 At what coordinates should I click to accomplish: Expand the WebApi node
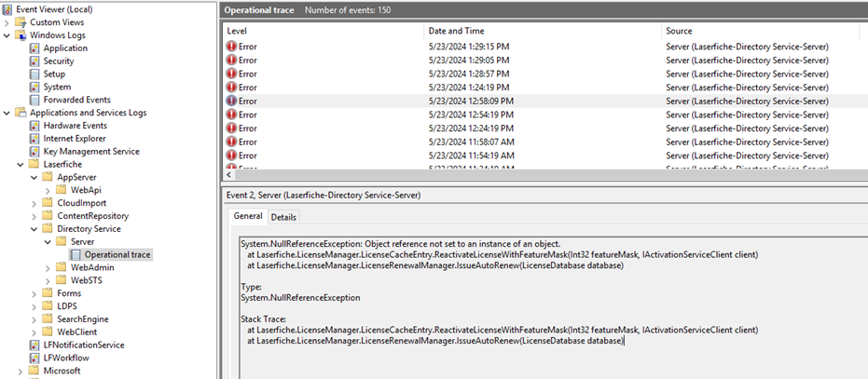coord(48,190)
